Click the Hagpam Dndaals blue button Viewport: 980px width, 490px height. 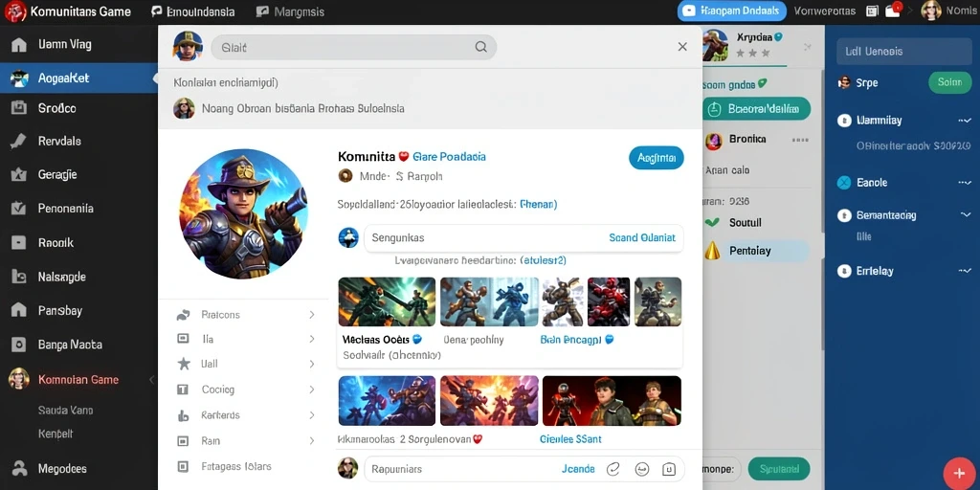732,11
